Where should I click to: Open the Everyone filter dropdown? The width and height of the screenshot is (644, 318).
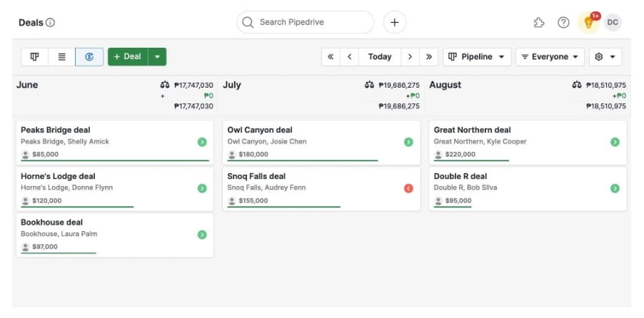[x=550, y=56]
